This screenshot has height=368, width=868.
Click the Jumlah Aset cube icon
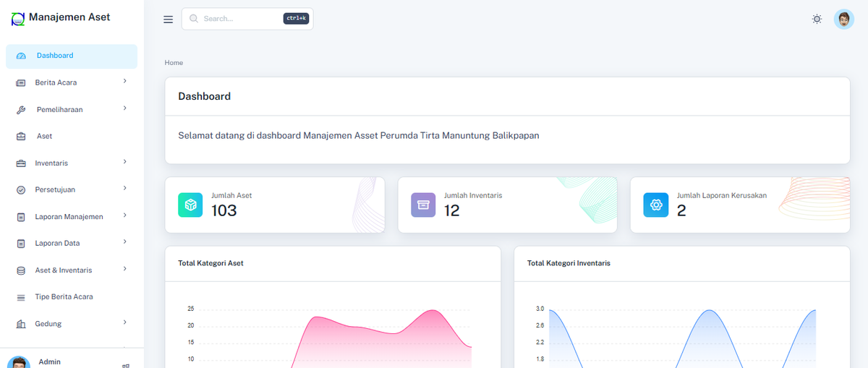point(190,205)
